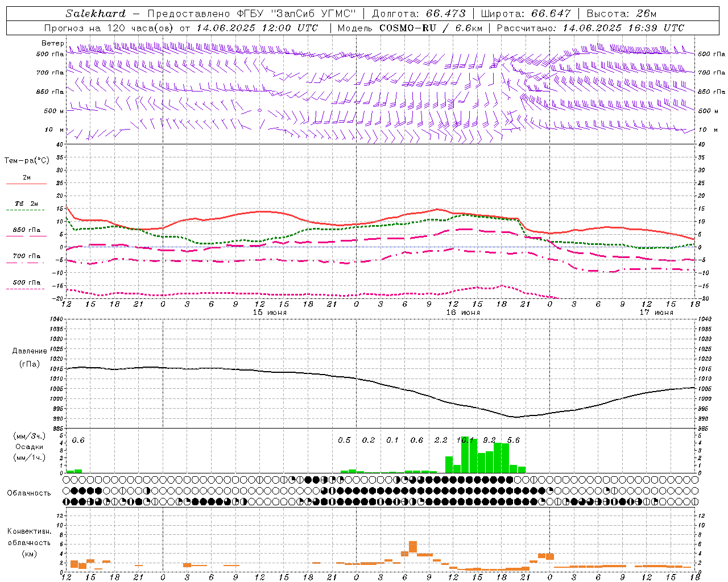Select the model name COSMO-RU / 6.6км

(x=431, y=28)
